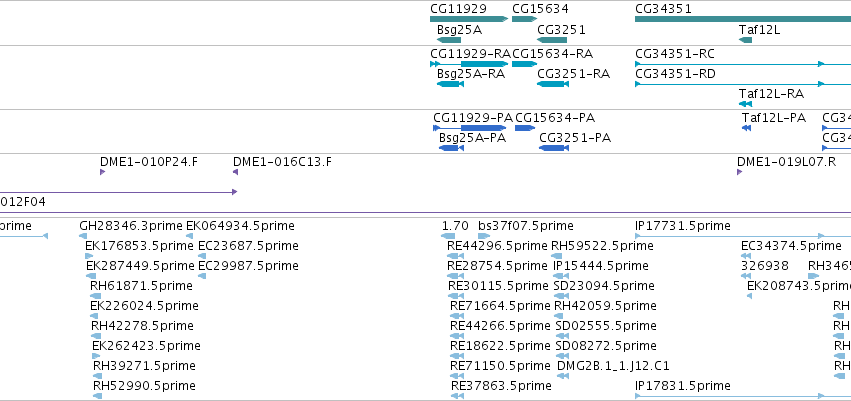Screen dimensions: 851x401
Task: Select the EK176853.5prime EST label
Action: click(139, 246)
